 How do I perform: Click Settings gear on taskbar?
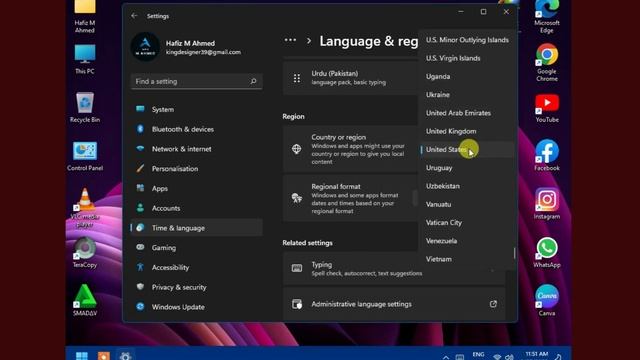(x=125, y=356)
